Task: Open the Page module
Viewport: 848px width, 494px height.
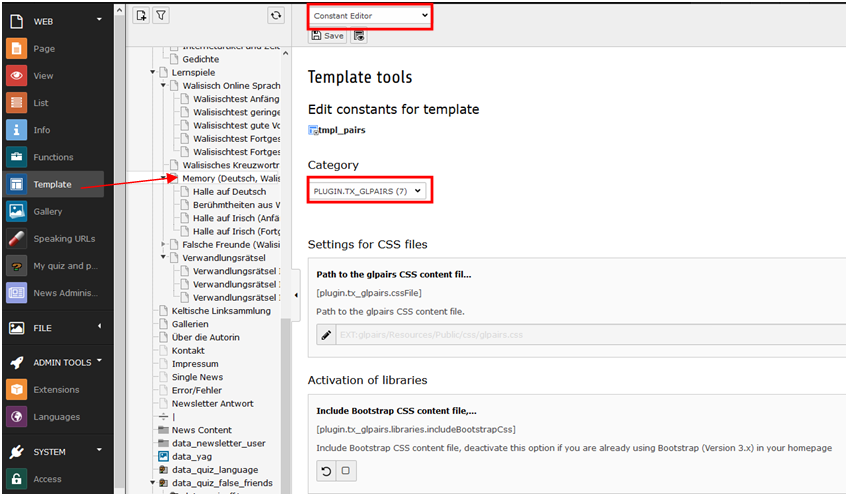Action: 44,48
